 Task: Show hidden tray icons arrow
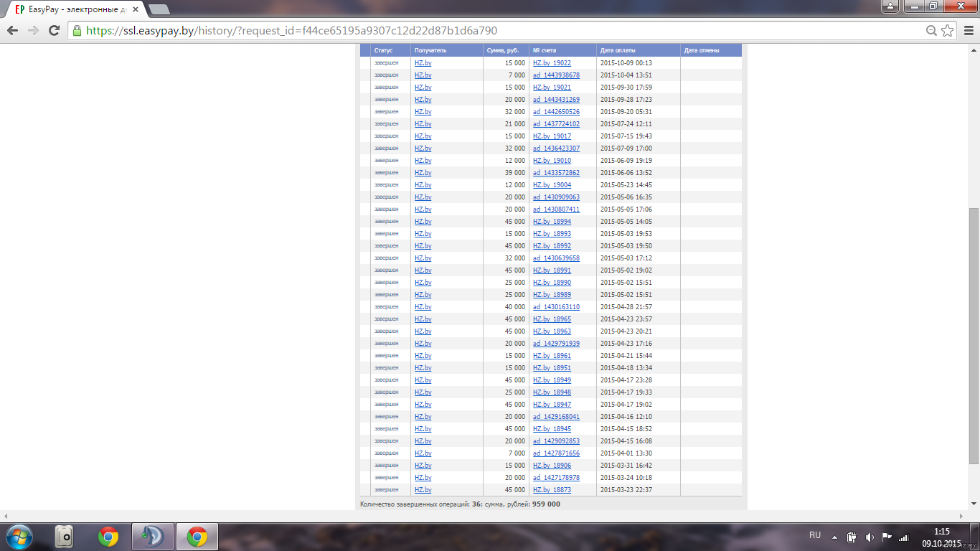pyautogui.click(x=834, y=537)
